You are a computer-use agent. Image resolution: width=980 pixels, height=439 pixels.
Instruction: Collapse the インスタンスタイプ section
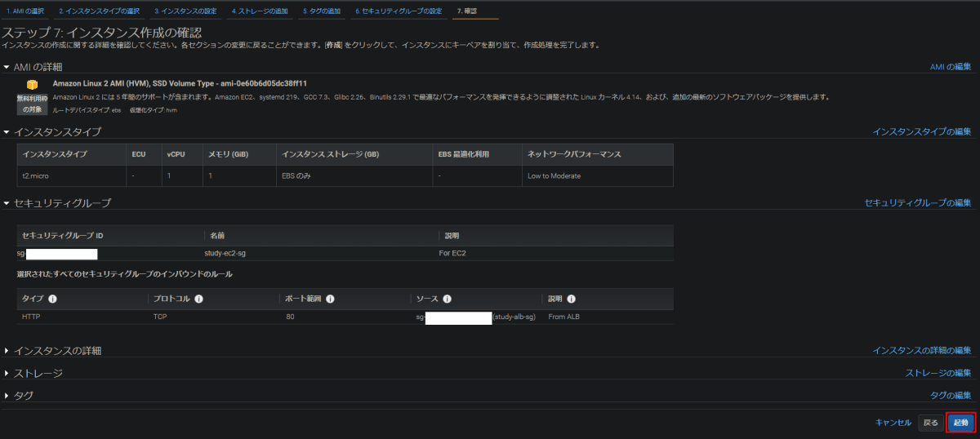click(7, 131)
